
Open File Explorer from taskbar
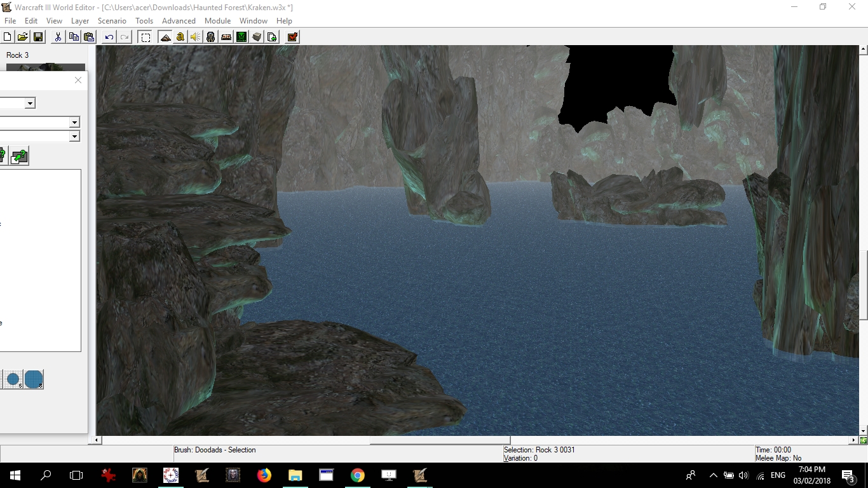tap(295, 475)
